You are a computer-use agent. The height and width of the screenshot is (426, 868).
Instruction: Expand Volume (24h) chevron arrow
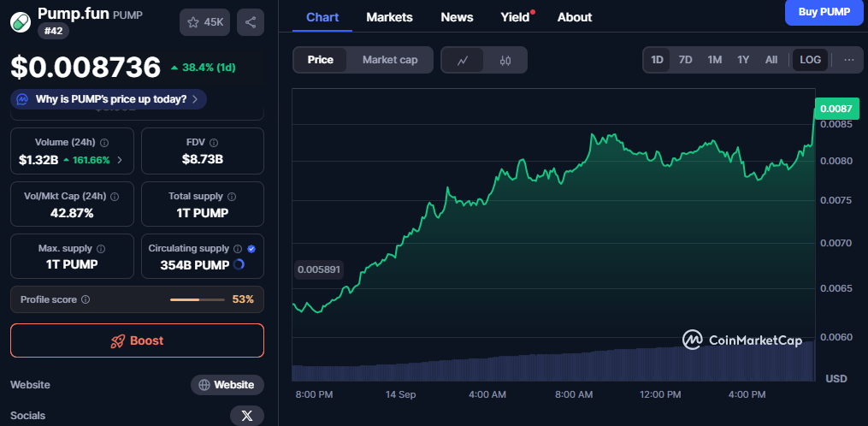coord(120,160)
